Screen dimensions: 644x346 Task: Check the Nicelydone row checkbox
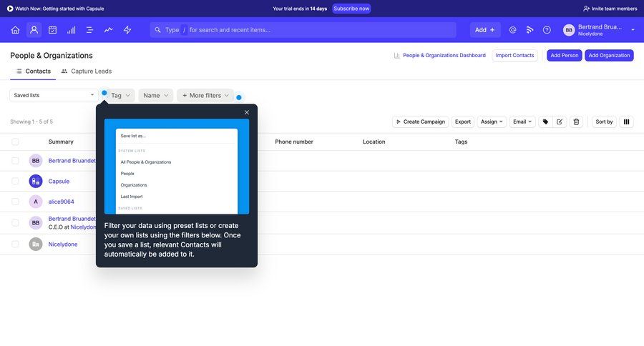click(15, 244)
